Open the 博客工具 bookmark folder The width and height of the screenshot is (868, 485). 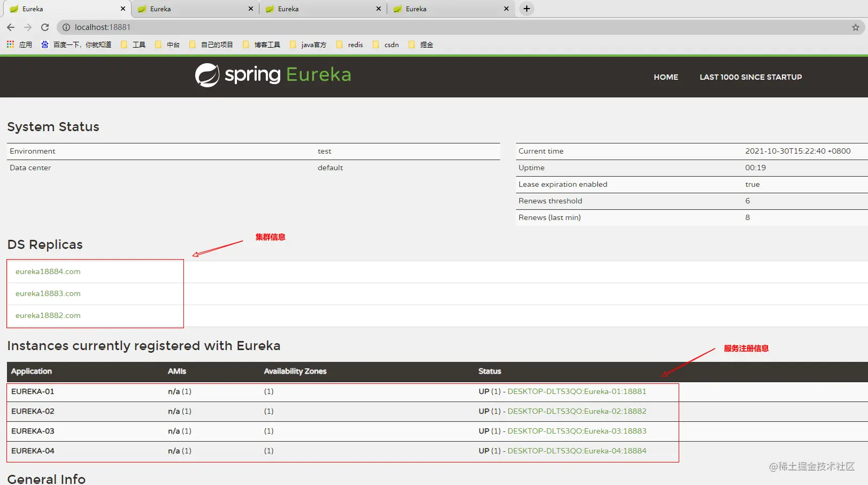click(262, 44)
